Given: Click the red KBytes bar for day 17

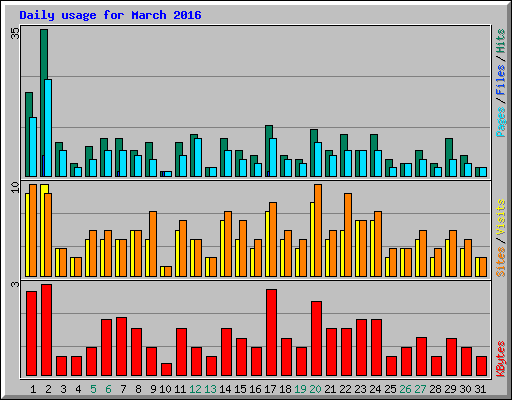Looking at the screenshot, I should 271,333.
